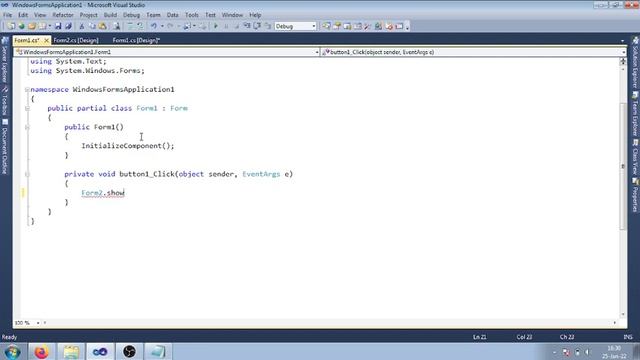Click the Form2.show text in code

[x=103, y=193]
